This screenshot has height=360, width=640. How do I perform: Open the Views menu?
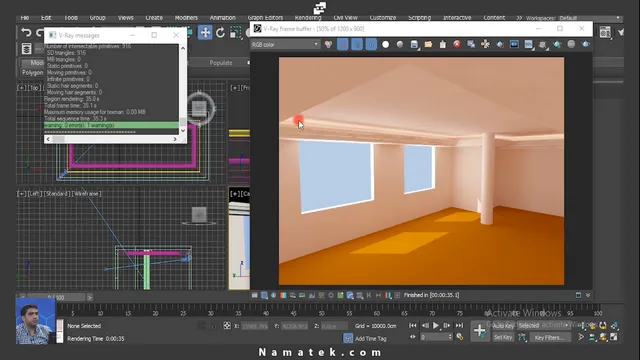point(126,18)
